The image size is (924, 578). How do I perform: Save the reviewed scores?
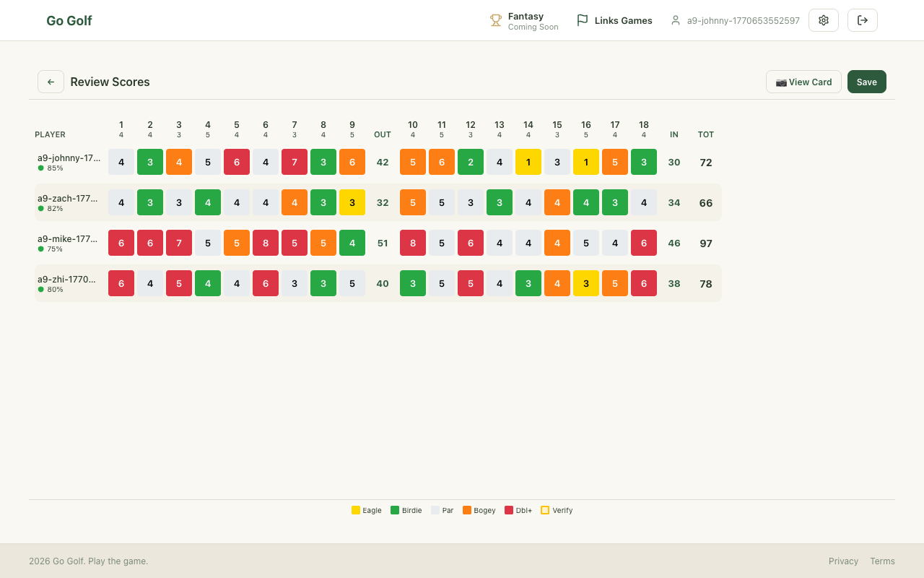(866, 82)
